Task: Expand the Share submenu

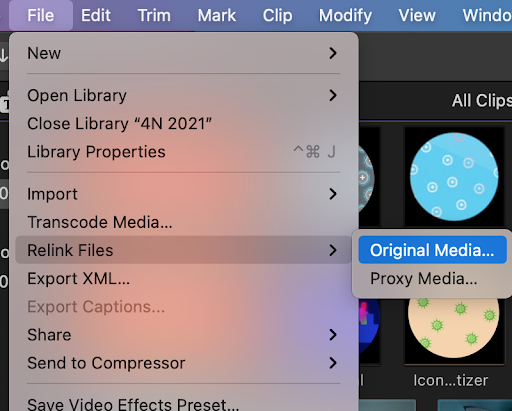Action: point(333,335)
